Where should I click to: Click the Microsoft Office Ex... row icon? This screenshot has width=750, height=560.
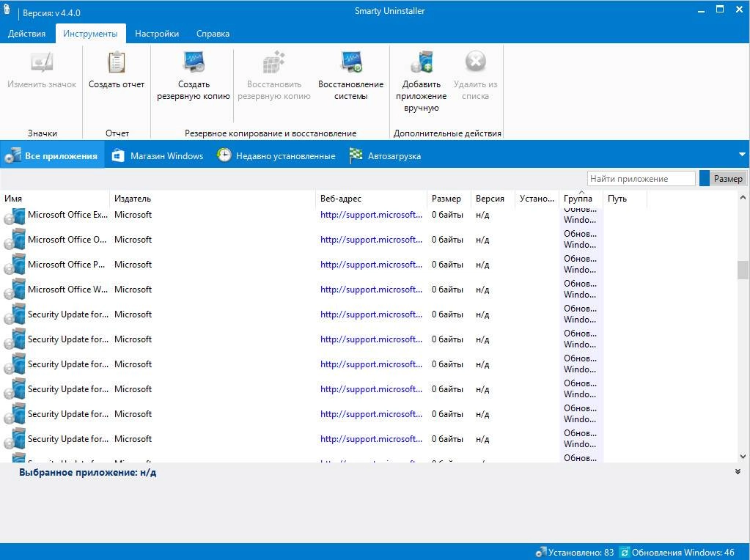[x=15, y=215]
